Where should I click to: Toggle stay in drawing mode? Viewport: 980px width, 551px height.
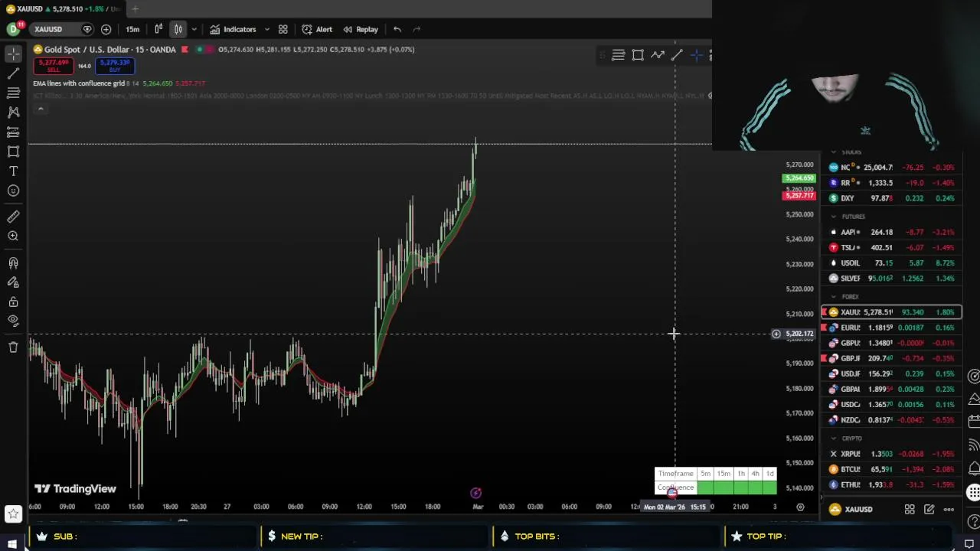click(x=13, y=282)
